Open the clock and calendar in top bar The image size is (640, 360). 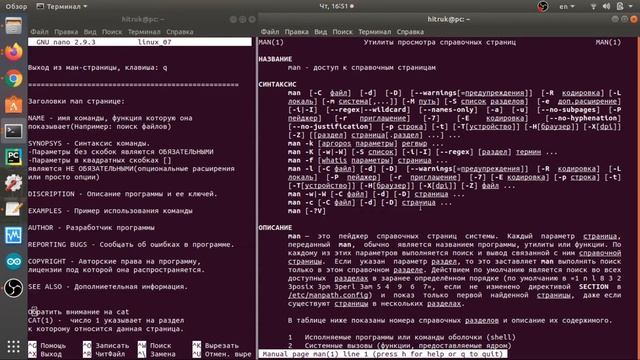click(336, 6)
